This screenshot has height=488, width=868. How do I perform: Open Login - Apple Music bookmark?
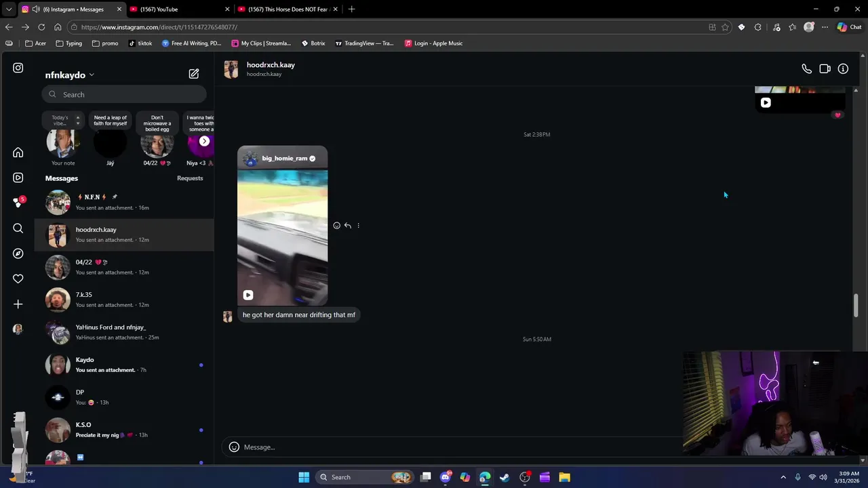[434, 43]
